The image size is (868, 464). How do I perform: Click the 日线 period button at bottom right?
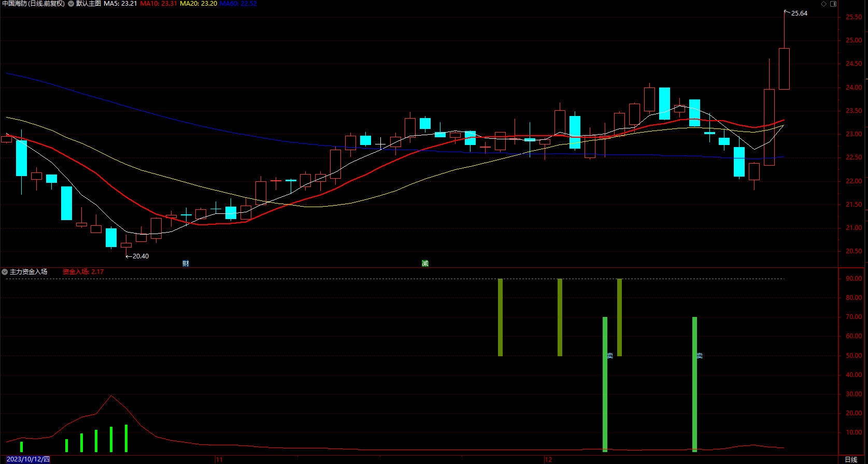coord(851,460)
